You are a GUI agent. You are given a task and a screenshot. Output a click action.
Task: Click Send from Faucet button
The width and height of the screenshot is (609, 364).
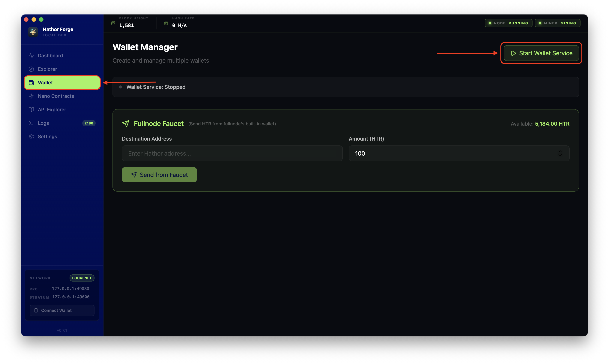(159, 175)
